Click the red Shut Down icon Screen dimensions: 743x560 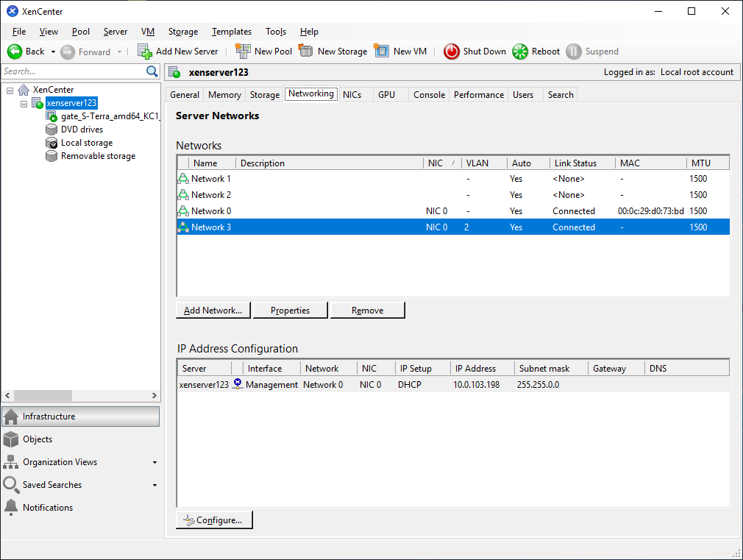[x=452, y=52]
